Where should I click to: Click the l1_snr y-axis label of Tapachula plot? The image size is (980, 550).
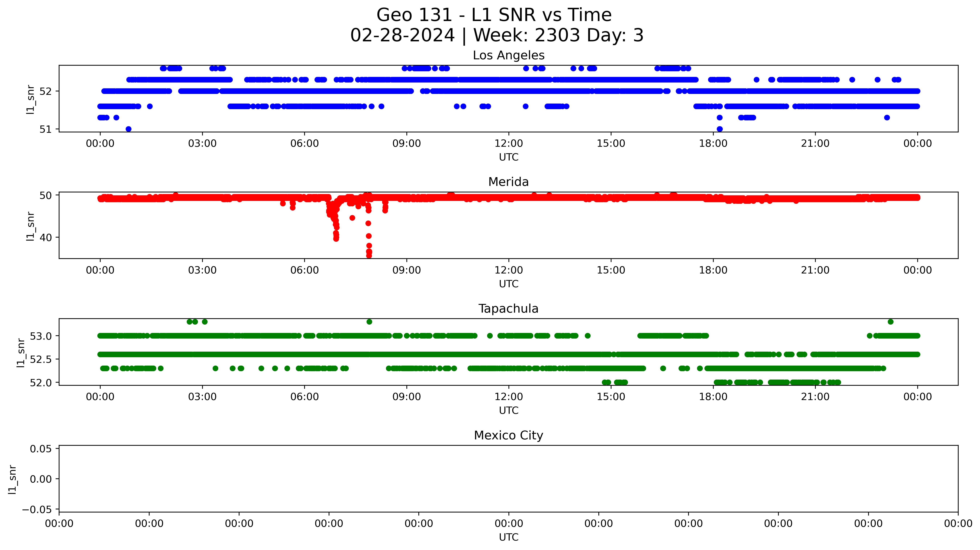tap(20, 353)
